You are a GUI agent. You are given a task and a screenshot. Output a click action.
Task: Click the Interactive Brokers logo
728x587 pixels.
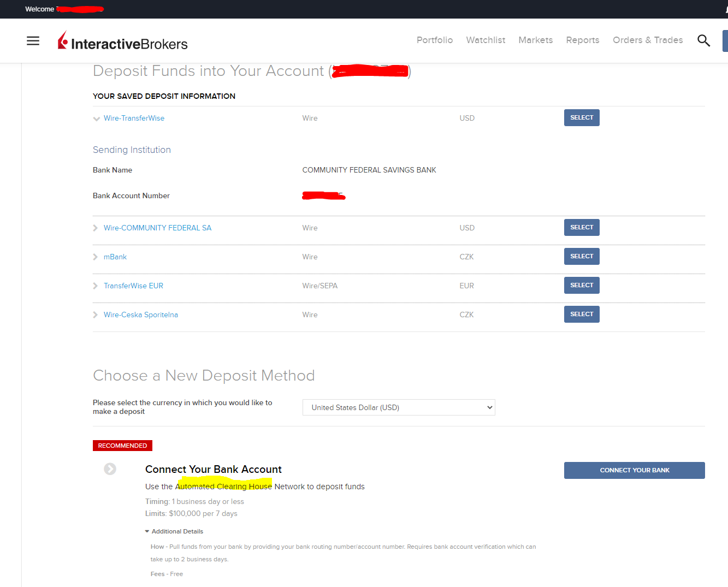click(x=123, y=41)
